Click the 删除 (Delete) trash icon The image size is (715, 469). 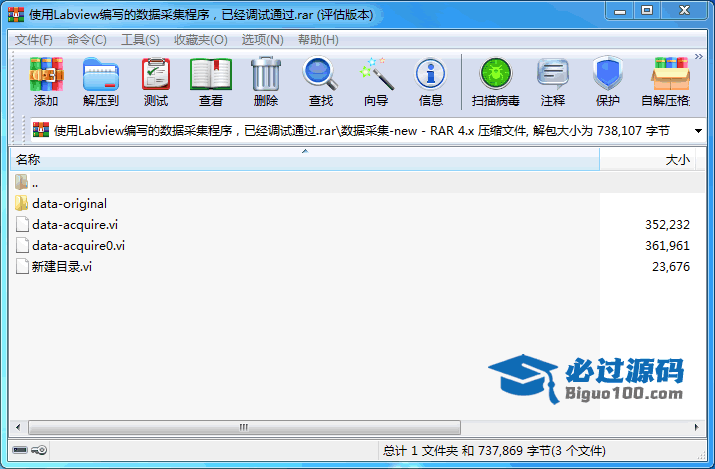pos(265,81)
